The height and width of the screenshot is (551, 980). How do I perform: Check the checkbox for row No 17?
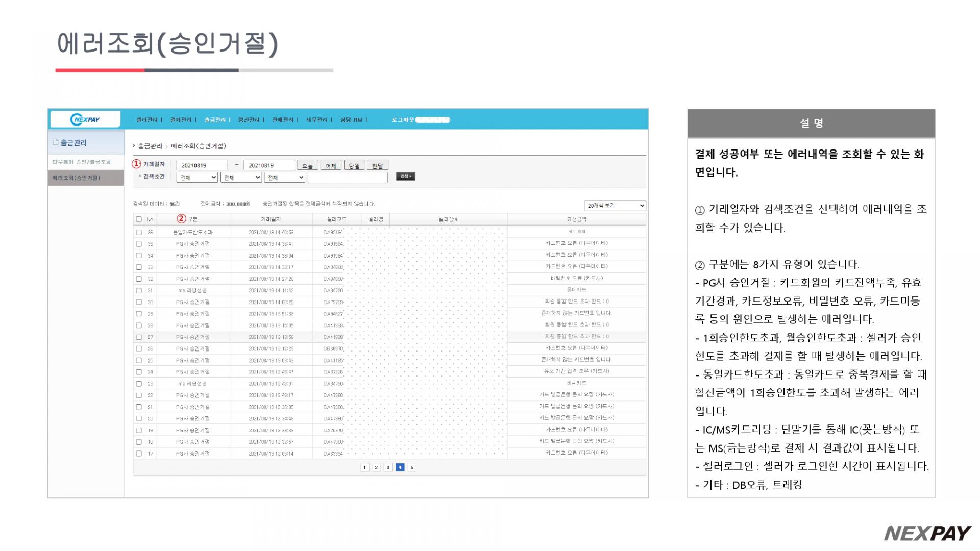click(x=139, y=454)
